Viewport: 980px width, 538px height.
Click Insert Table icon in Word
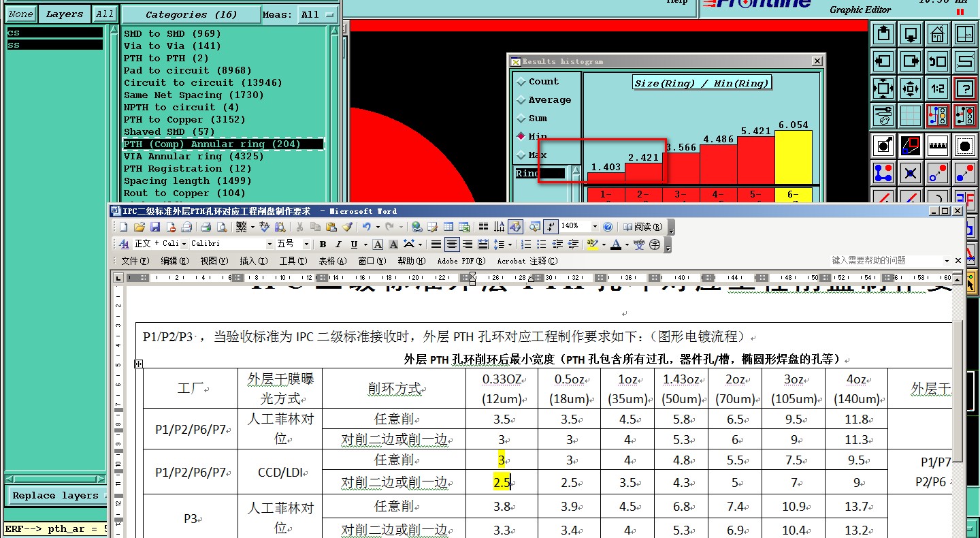click(448, 226)
